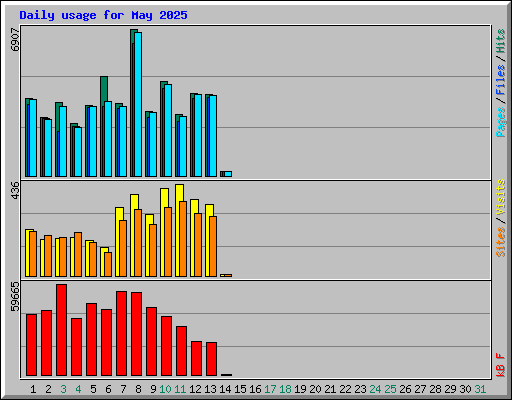Click day label 25 on the axis
The image size is (512, 400).
390,389
